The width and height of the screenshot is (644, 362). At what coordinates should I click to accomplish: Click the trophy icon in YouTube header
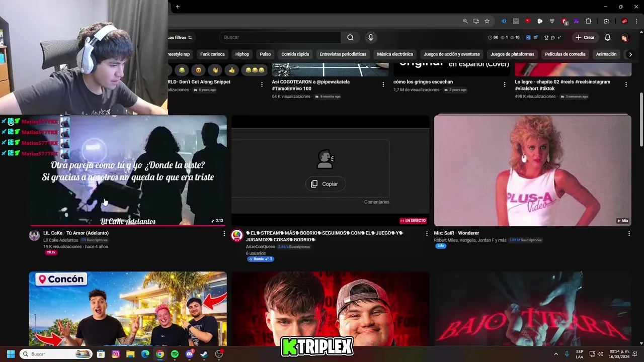click(546, 38)
